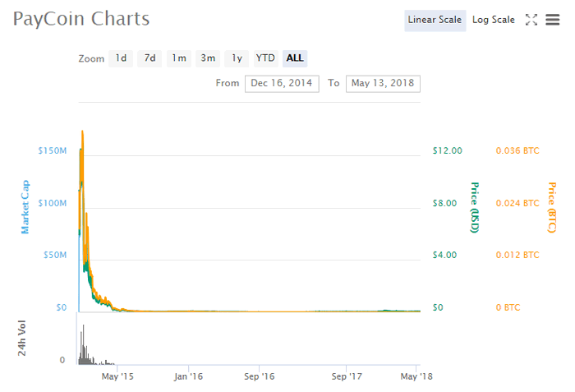Toggle fullscreen chart view
Image resolution: width=575 pixels, height=392 pixels.
531,20
